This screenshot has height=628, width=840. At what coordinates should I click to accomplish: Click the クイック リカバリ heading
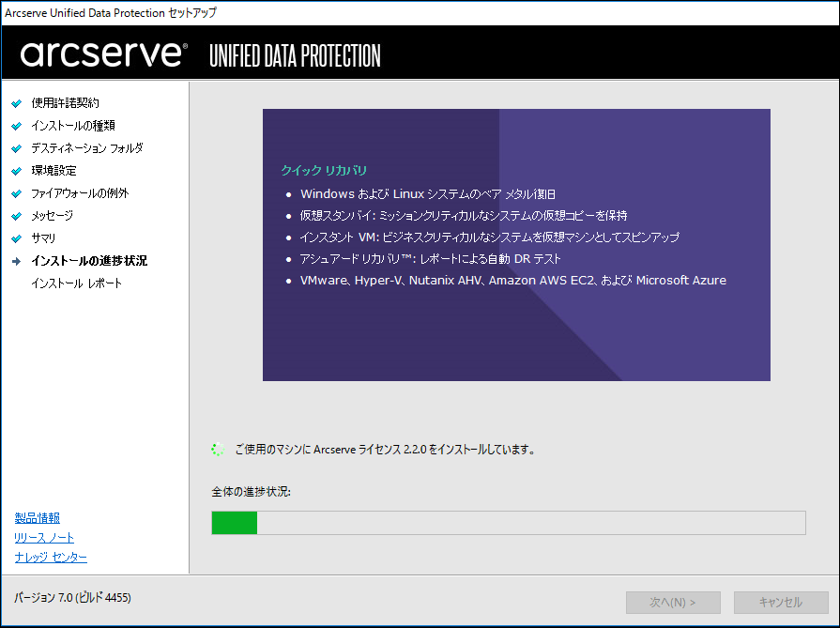[324, 171]
